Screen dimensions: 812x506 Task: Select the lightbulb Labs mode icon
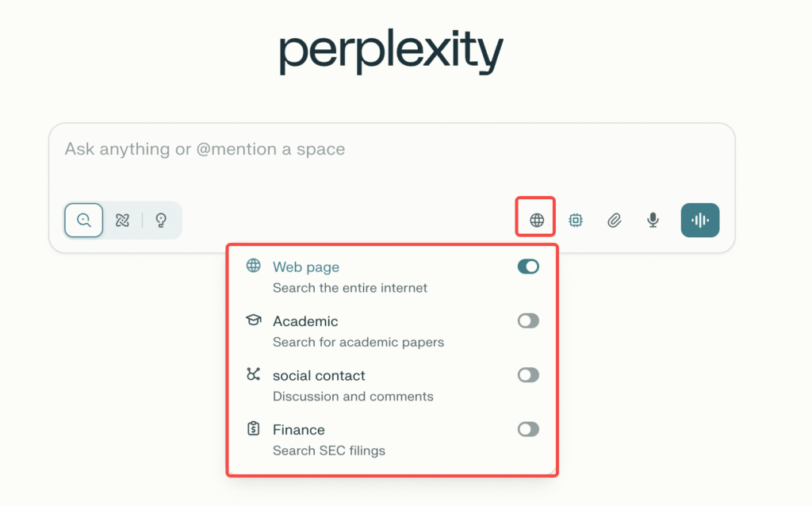coord(161,220)
